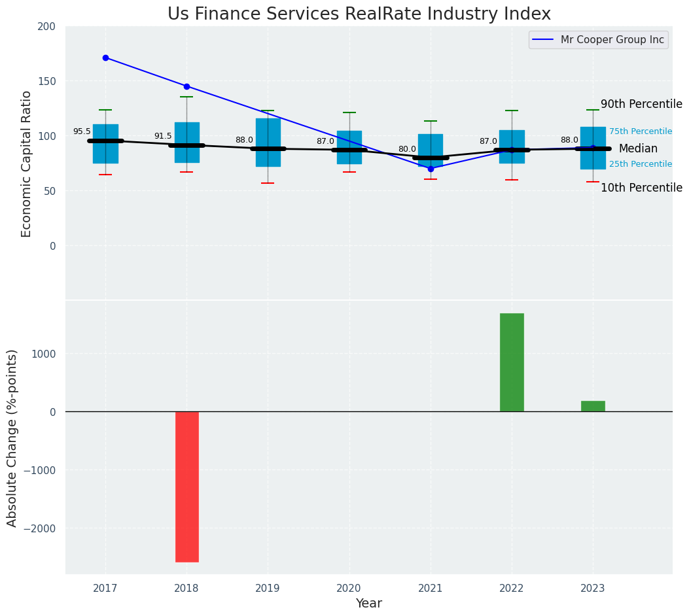Click the 100 y-axis tick label
This screenshot has height=616, width=689.
[x=46, y=137]
